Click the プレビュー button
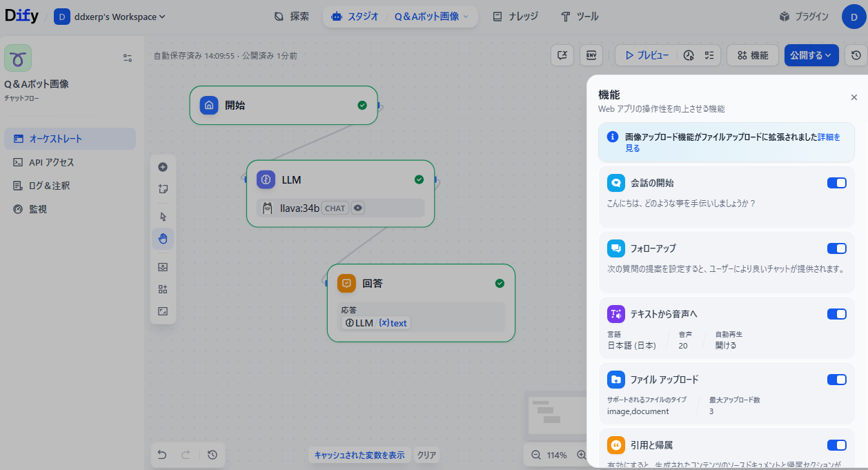868x470 pixels. pos(647,55)
